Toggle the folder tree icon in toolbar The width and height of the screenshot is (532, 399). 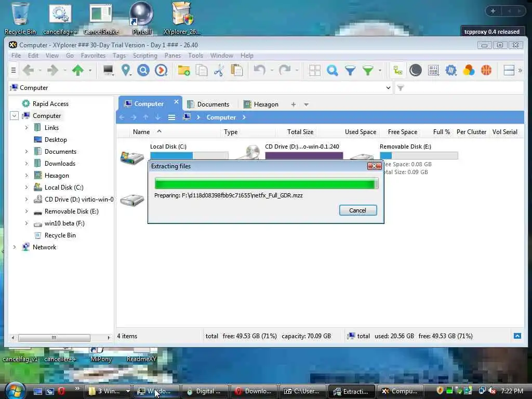click(x=397, y=70)
